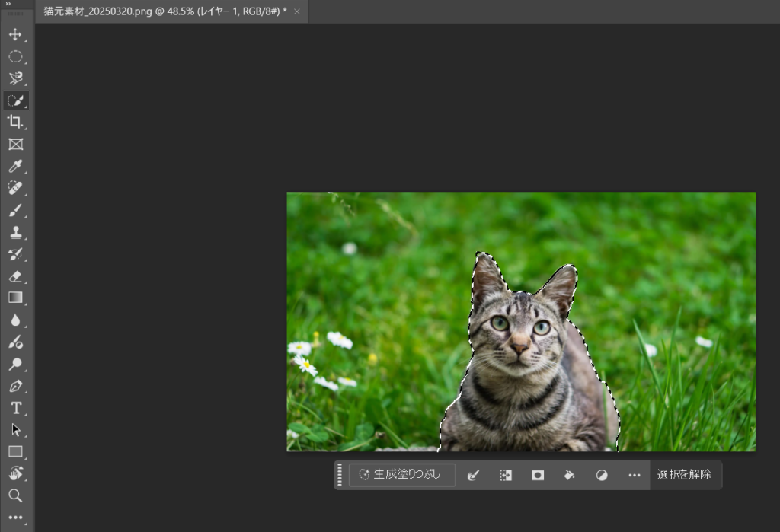Click the 生成塗りつぶし button
The width and height of the screenshot is (780, 532).
pos(401,475)
